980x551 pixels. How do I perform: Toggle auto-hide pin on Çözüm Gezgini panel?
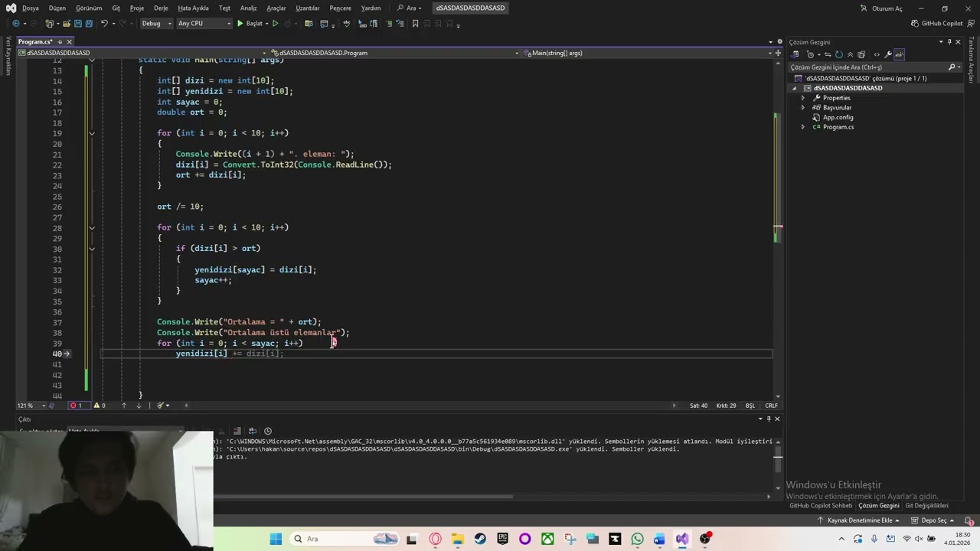(x=949, y=42)
